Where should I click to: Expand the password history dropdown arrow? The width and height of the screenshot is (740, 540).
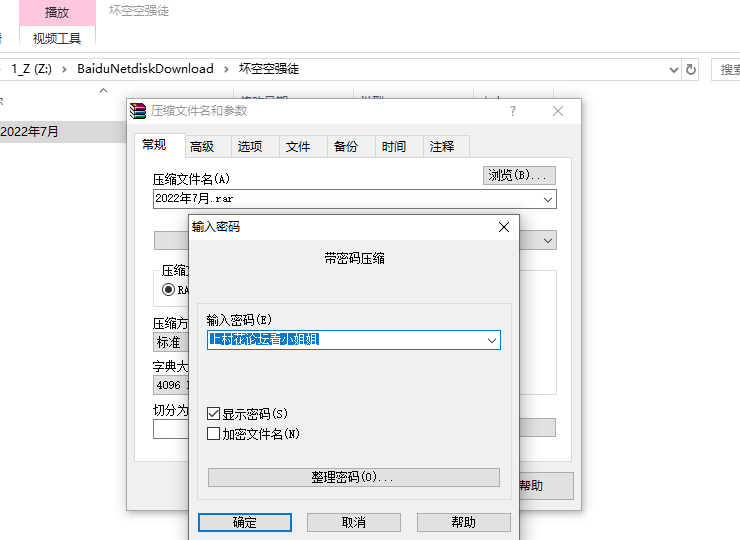tap(491, 340)
